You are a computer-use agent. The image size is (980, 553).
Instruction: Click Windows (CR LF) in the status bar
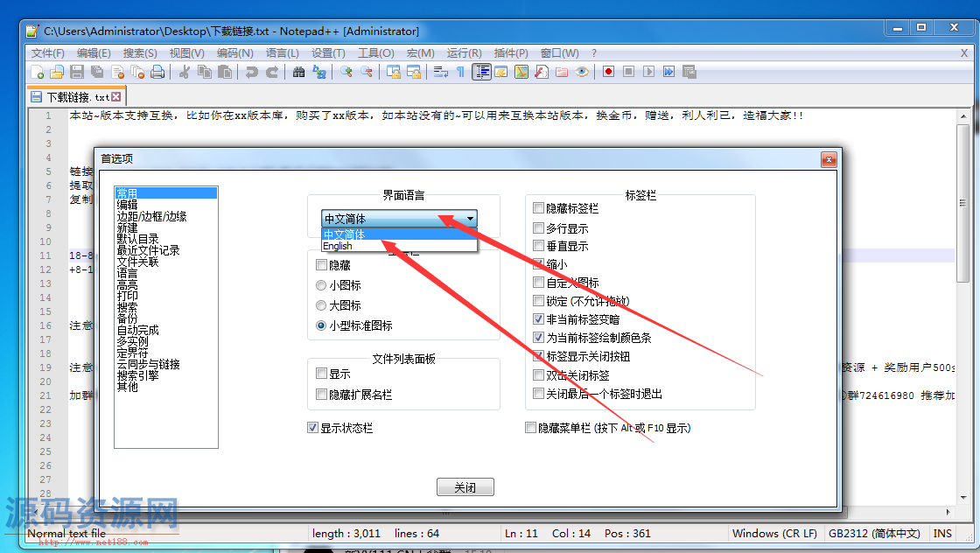click(774, 534)
